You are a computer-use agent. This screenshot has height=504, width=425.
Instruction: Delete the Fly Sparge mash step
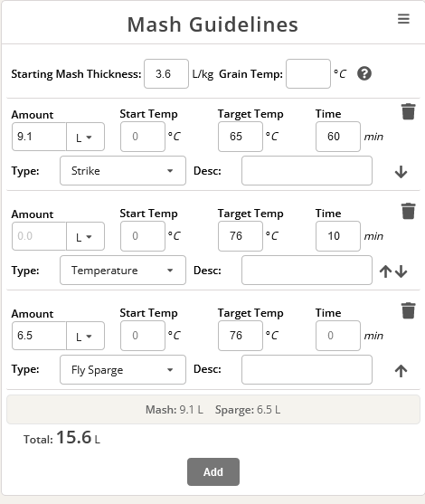(x=409, y=311)
